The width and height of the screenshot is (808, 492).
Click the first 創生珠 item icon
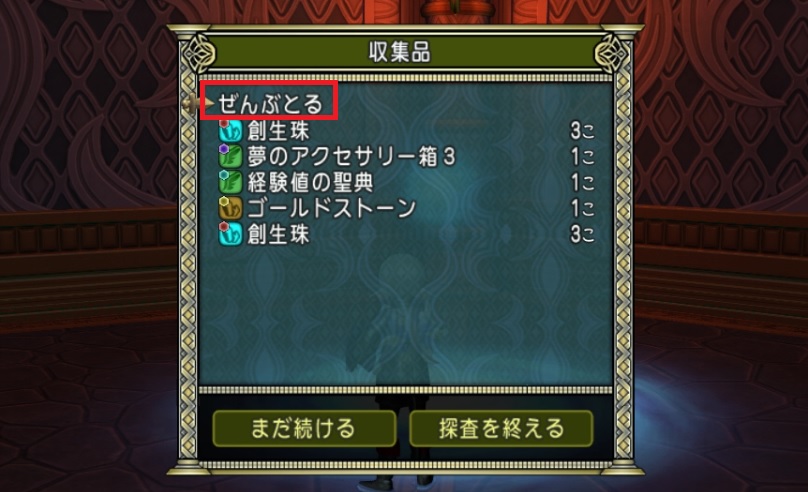click(230, 130)
